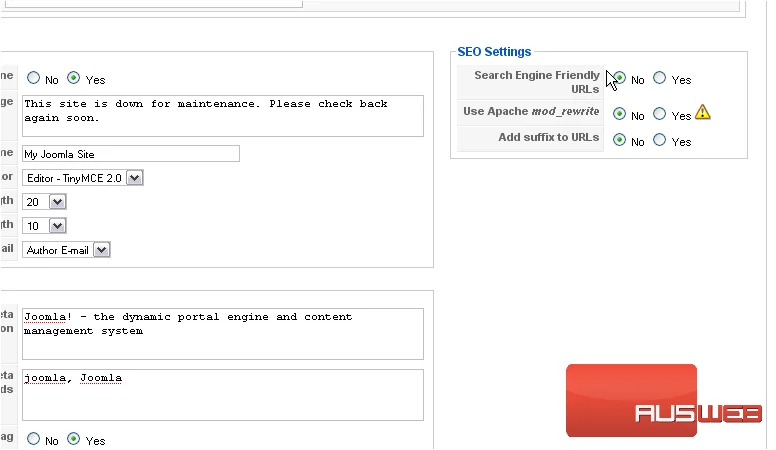Image resolution: width=776 pixels, height=450 pixels.
Task: Open the dropdown showing value 20
Action: coord(44,201)
